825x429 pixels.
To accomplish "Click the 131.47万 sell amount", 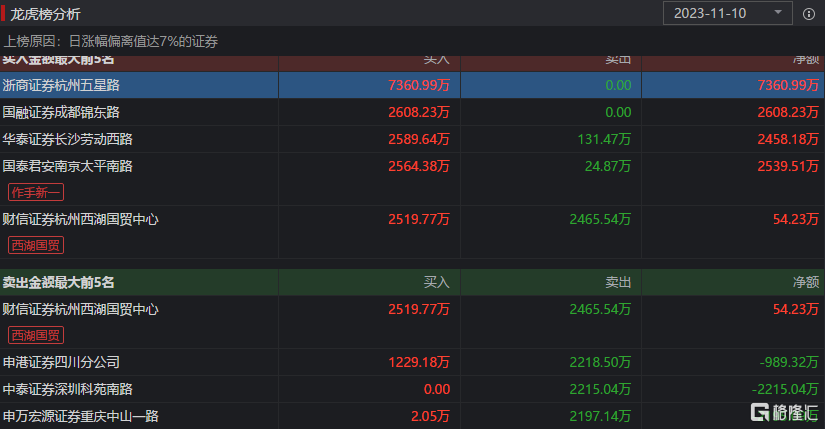I will (x=604, y=139).
